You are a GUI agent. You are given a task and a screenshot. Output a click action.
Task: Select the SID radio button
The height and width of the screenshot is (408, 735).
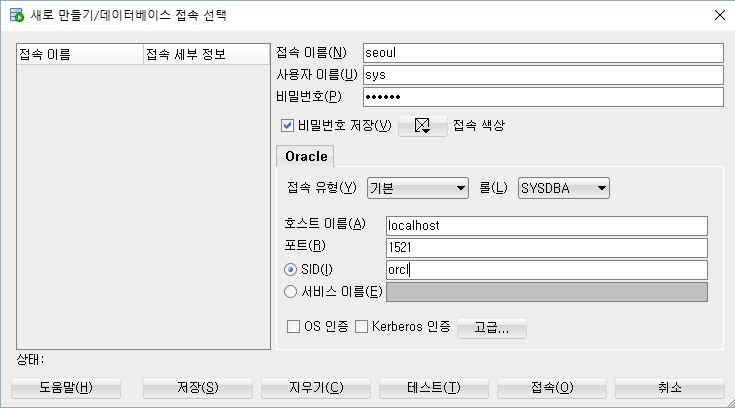click(291, 270)
